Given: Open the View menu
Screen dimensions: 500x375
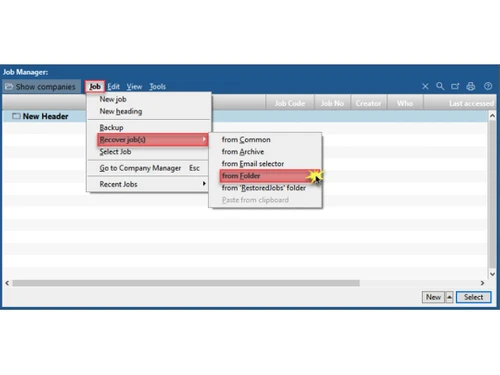Looking at the screenshot, I should pyautogui.click(x=134, y=87).
